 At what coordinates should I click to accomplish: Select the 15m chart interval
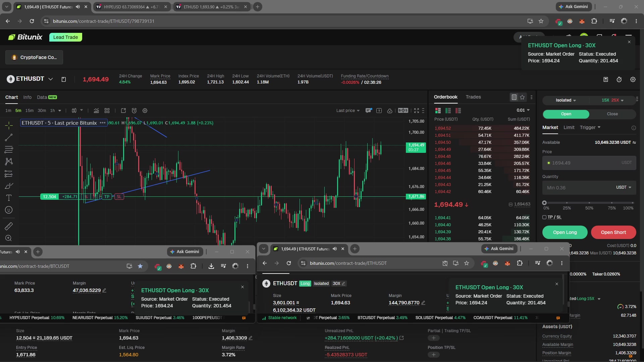(x=30, y=111)
